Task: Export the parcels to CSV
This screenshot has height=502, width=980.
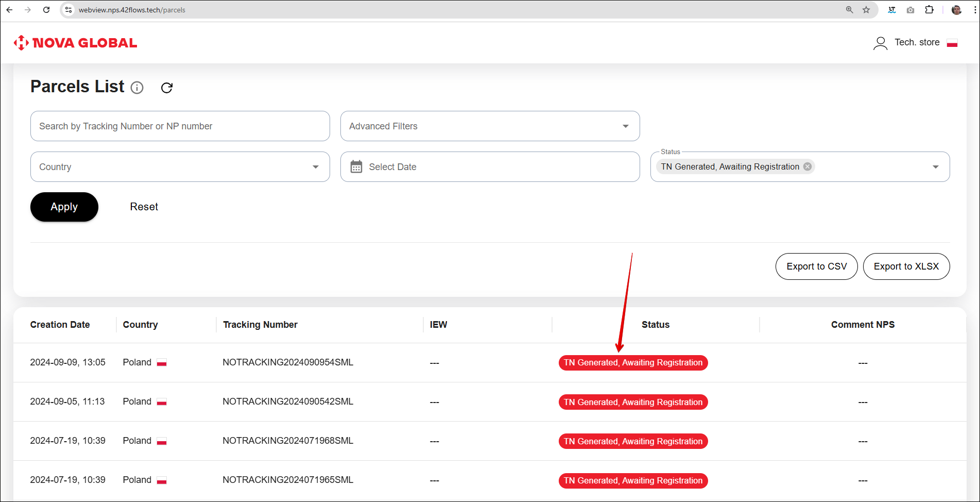Action: pos(816,266)
